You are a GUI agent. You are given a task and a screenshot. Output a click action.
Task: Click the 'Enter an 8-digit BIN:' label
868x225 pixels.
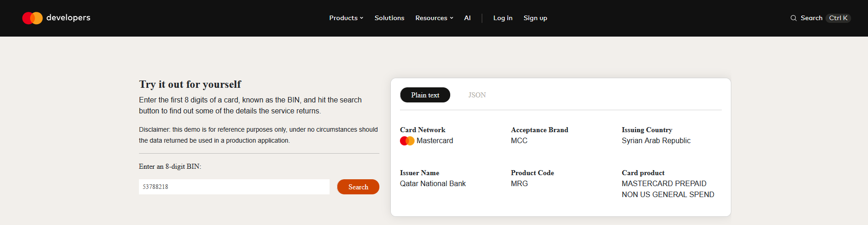170,166
